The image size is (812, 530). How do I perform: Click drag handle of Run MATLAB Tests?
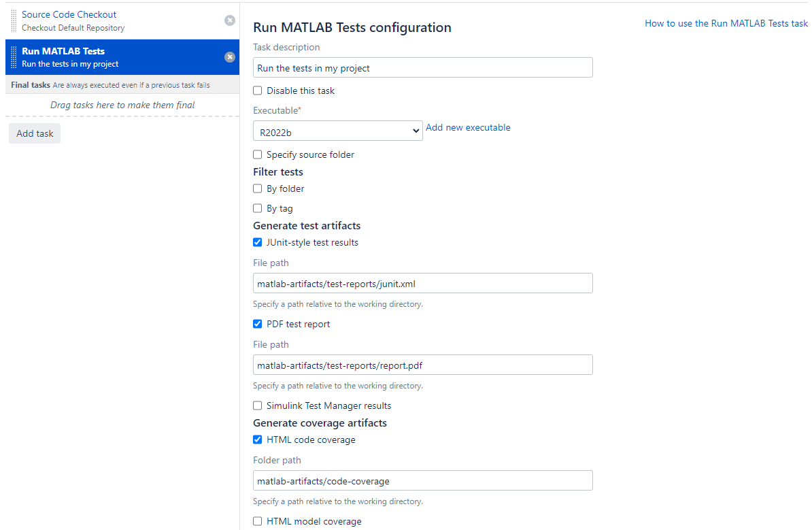pos(14,58)
